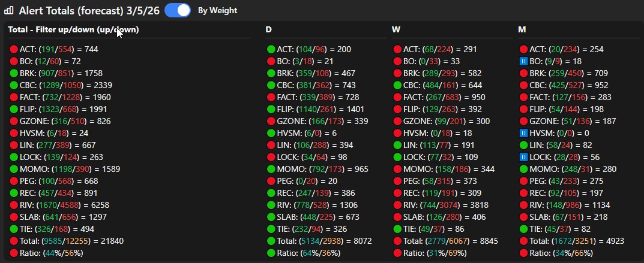
Task: Click LIN: (106/288) = 394 row
Action: (310, 146)
